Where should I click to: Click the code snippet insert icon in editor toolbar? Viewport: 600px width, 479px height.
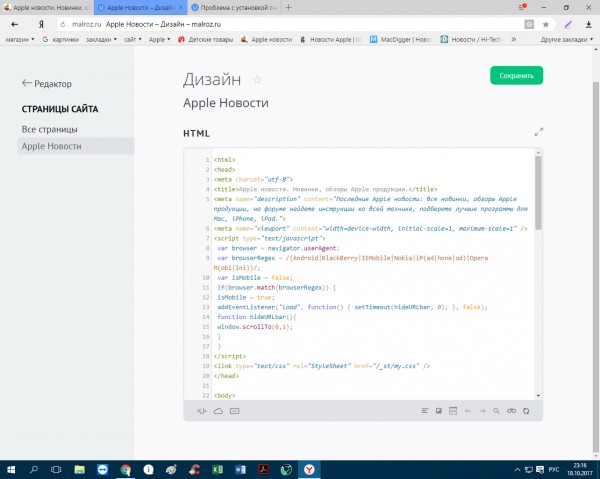202,411
